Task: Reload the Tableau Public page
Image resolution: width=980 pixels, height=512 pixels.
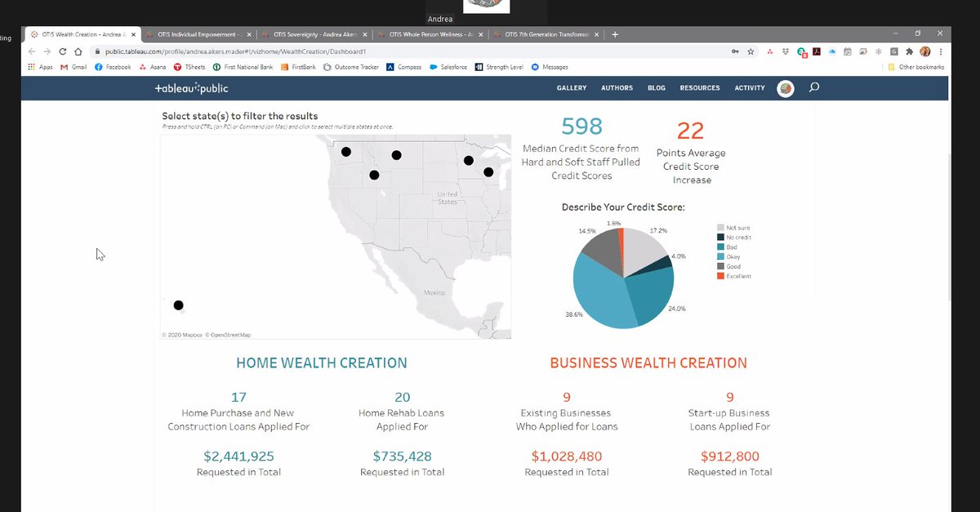Action: (x=63, y=51)
